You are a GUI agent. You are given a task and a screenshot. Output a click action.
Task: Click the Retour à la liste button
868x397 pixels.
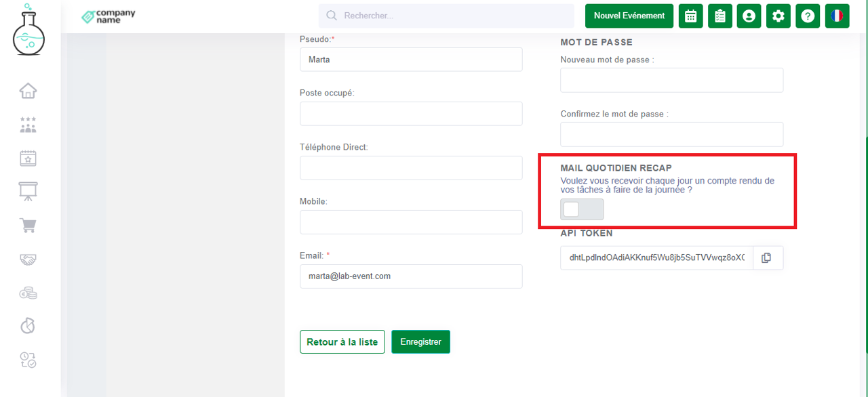(x=342, y=342)
